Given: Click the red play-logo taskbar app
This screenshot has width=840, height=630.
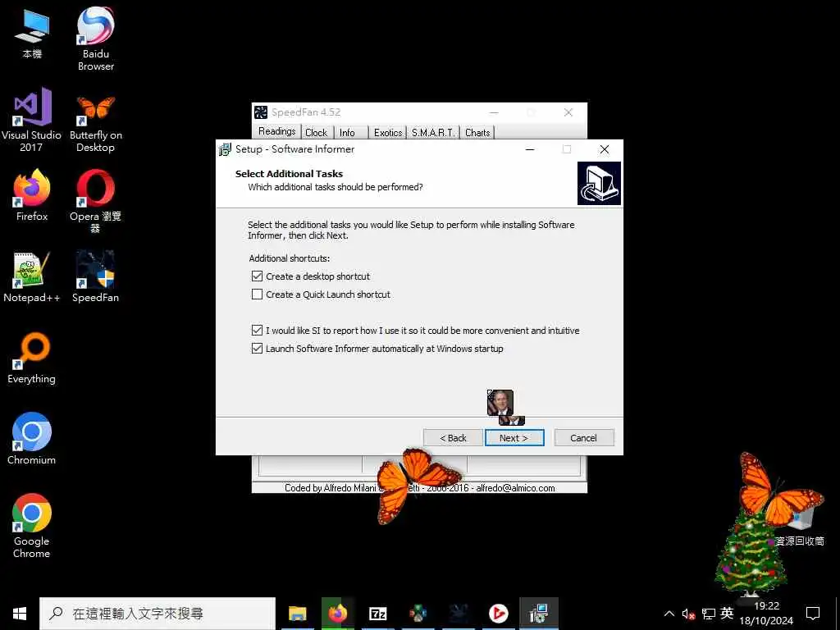Looking at the screenshot, I should (498, 614).
